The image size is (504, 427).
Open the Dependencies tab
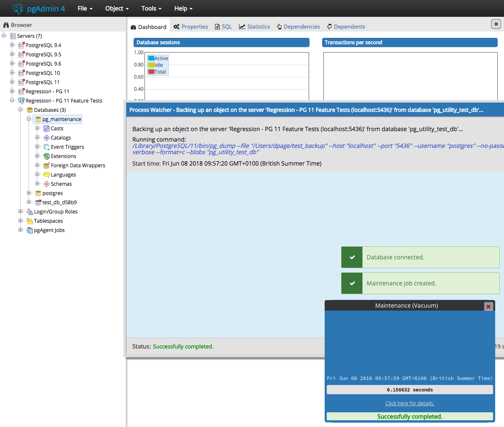pyautogui.click(x=298, y=26)
